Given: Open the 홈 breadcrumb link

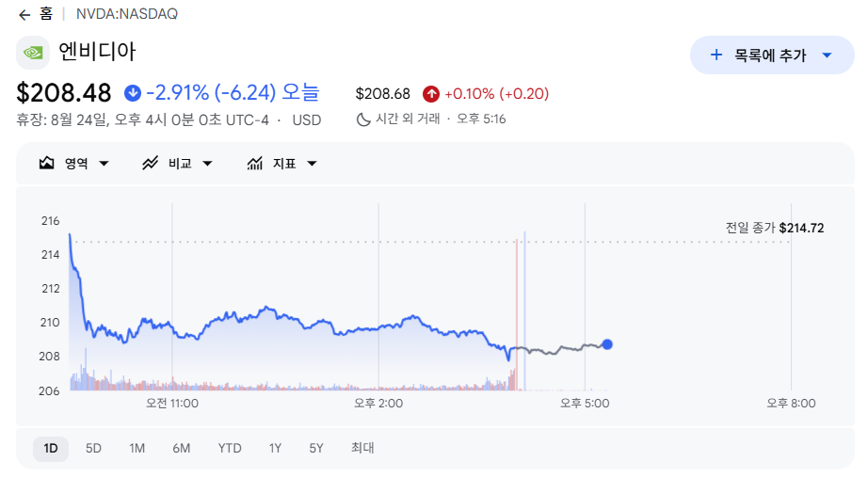Looking at the screenshot, I should pyautogui.click(x=46, y=14).
